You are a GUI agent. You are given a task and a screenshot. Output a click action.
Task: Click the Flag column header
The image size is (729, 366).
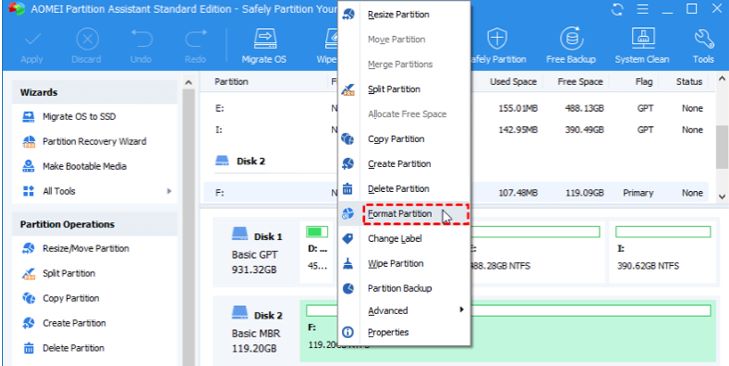click(x=644, y=82)
